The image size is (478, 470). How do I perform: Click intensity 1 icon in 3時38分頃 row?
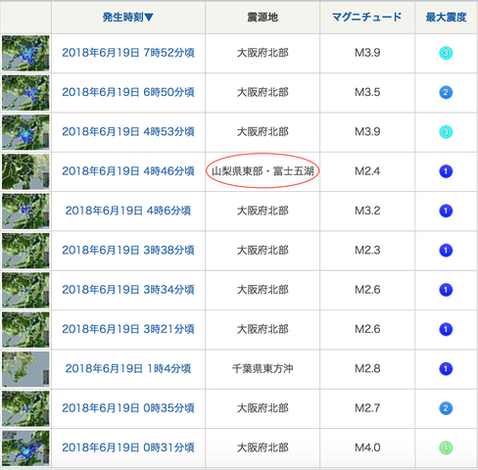(x=446, y=250)
